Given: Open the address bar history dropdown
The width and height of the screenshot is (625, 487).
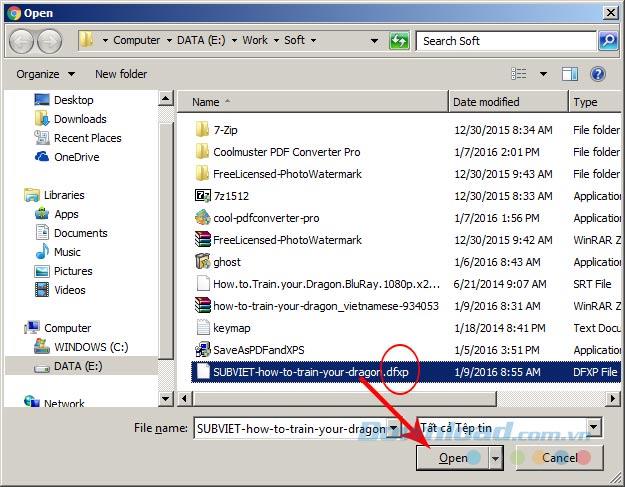Looking at the screenshot, I should (x=373, y=41).
